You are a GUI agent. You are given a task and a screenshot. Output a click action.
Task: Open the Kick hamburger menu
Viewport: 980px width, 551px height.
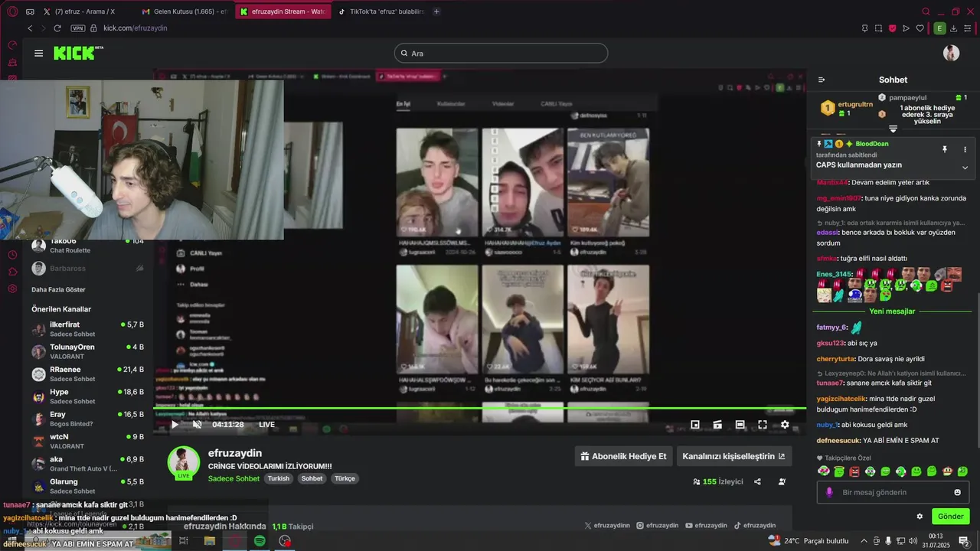(38, 53)
